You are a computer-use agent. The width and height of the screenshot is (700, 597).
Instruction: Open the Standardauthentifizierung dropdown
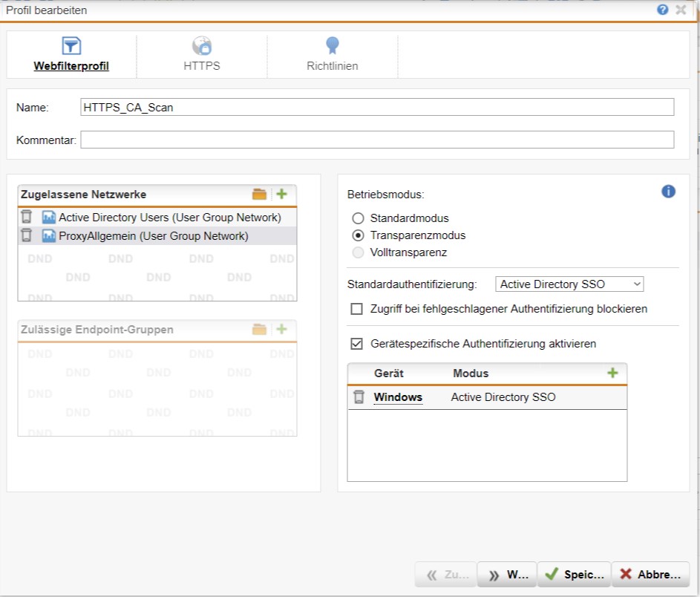click(x=569, y=284)
